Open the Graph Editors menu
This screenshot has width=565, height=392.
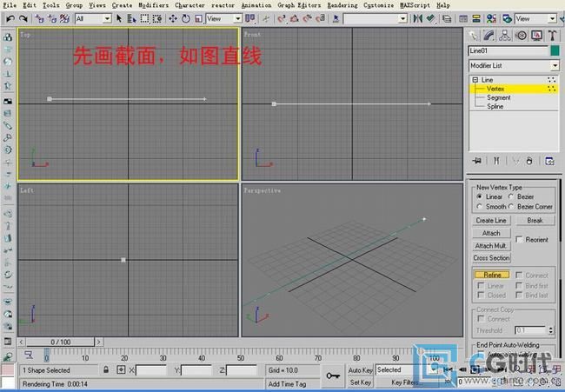pyautogui.click(x=299, y=5)
